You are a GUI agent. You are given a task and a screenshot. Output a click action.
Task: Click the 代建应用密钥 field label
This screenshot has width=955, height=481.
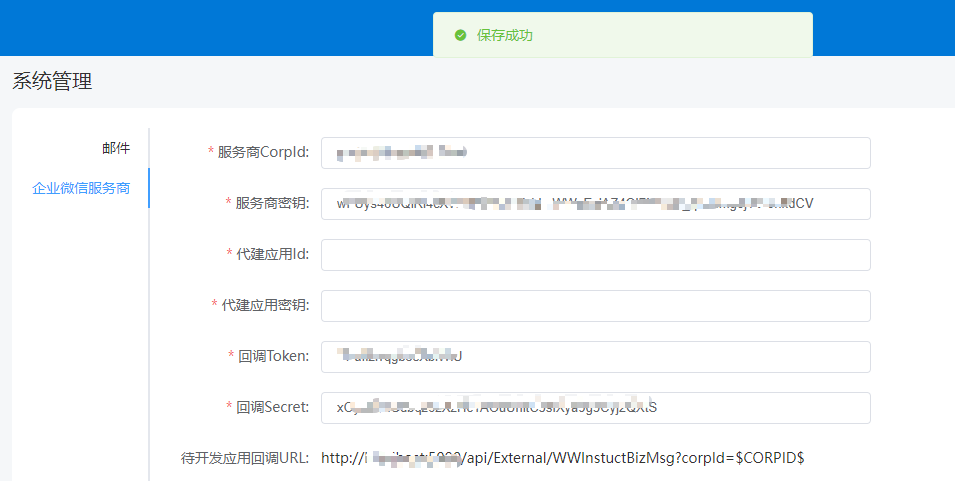click(265, 305)
